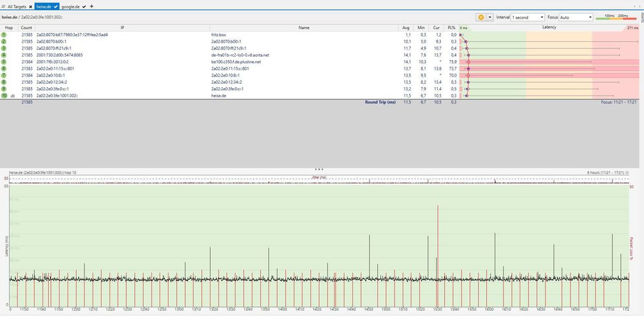644x316 pixels.
Task: Click the green hop 9 circle icon
Action: point(4,89)
